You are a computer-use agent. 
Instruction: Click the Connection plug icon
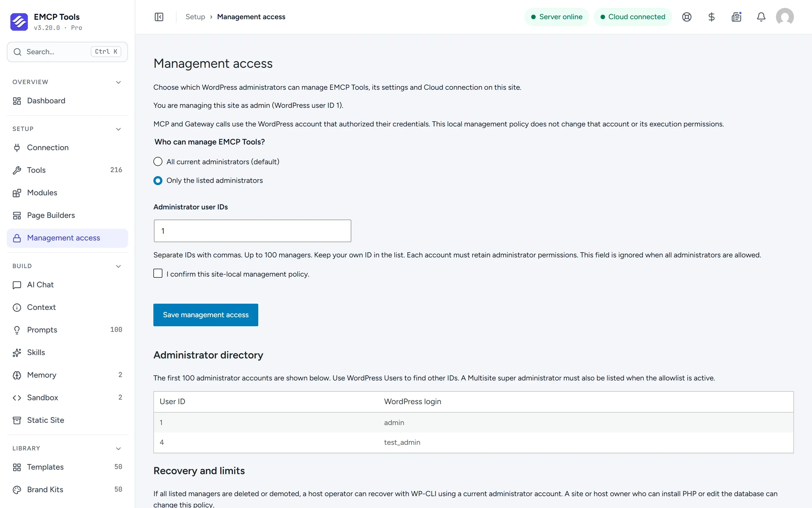(17, 148)
